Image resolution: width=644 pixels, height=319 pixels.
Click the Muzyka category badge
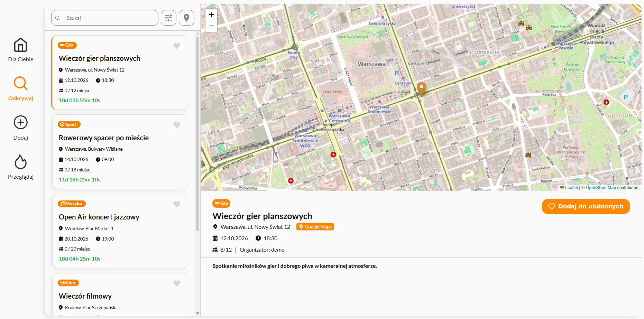(72, 204)
